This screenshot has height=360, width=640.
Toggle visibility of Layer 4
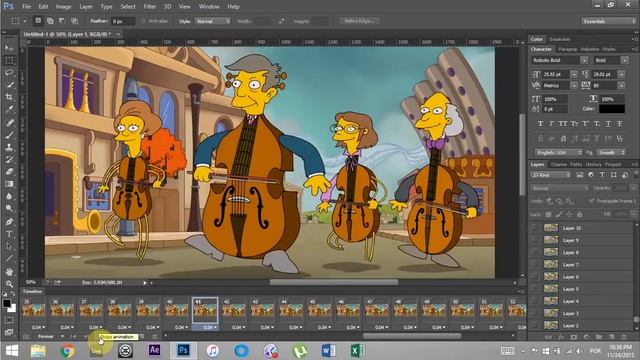(x=534, y=301)
